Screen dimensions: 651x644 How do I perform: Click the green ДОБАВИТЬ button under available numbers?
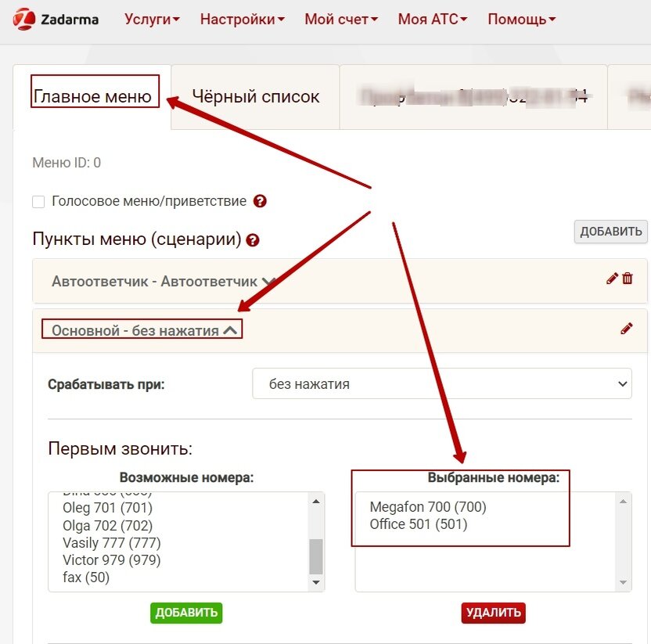(x=186, y=613)
